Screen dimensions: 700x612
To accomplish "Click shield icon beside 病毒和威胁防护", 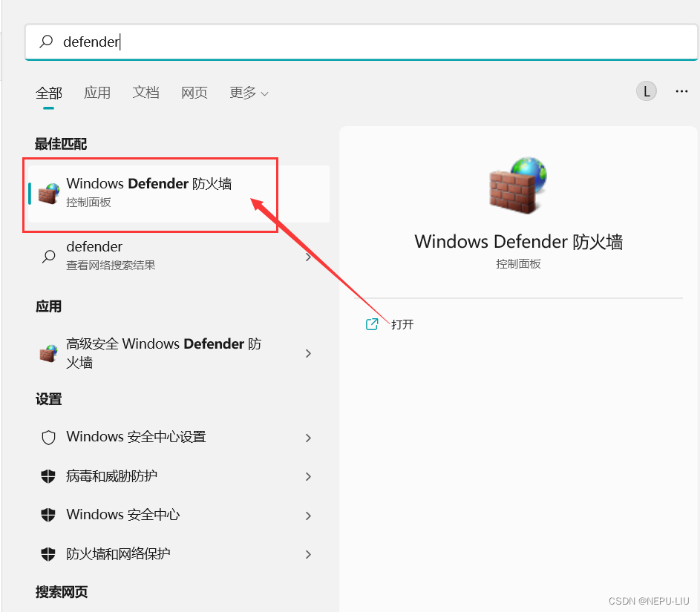I will 48,476.
